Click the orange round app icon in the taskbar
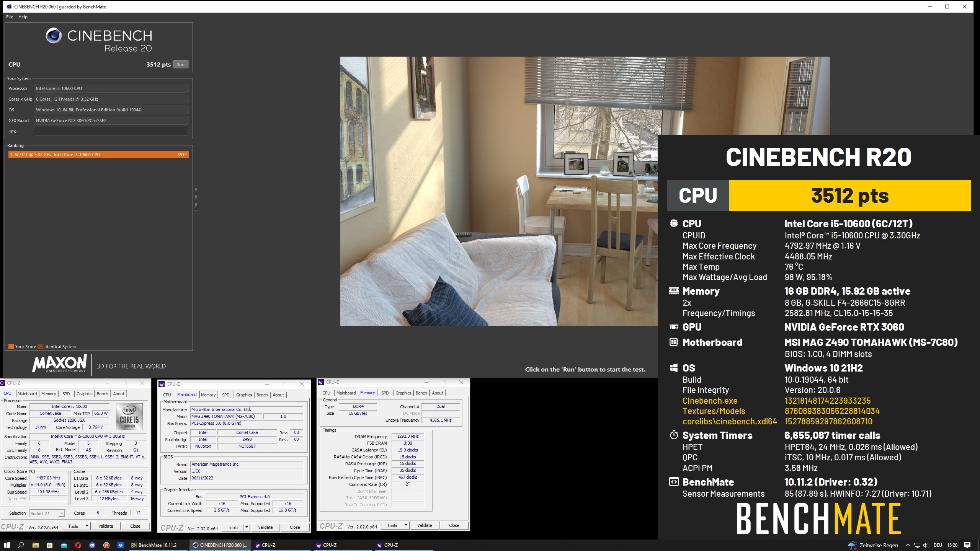Screen dimensions: 980x551 pyautogui.click(x=106, y=545)
